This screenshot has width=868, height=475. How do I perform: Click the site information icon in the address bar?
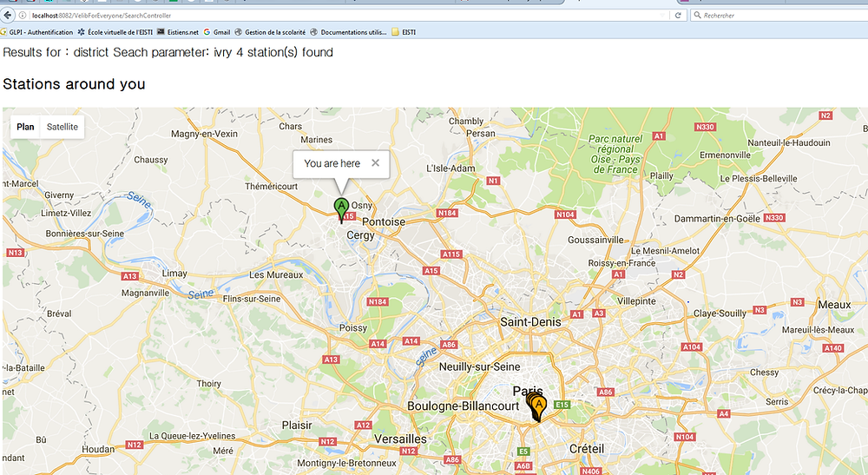(x=23, y=16)
